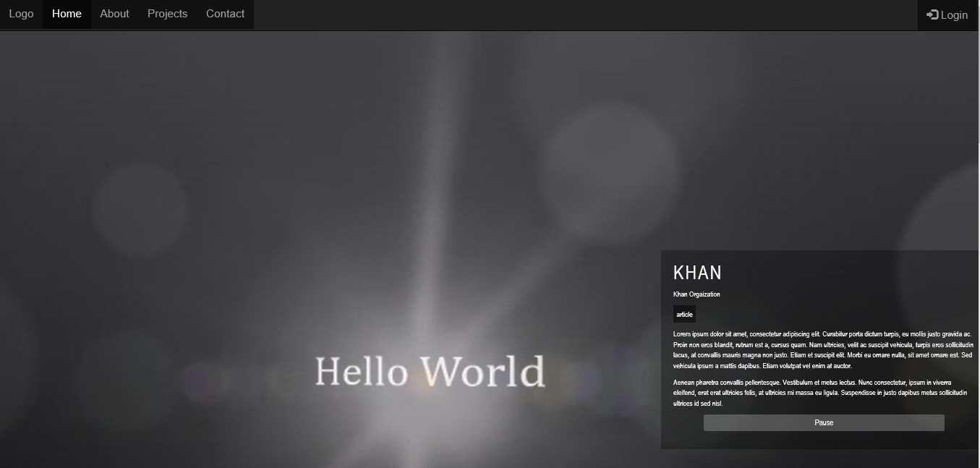Click the Login icon in the navbar
Viewport: 980px width, 468px height.
[932, 14]
